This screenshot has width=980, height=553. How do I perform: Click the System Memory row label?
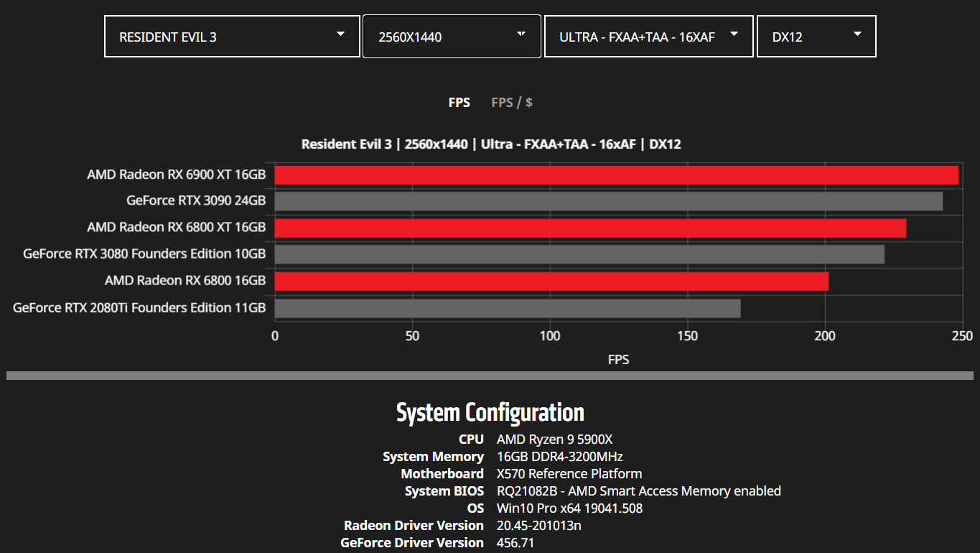[434, 457]
